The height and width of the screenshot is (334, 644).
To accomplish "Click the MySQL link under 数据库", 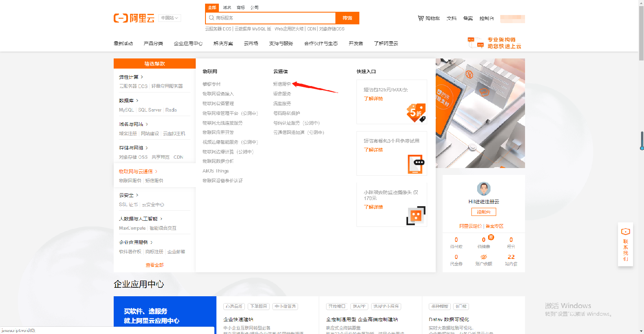I will point(126,110).
